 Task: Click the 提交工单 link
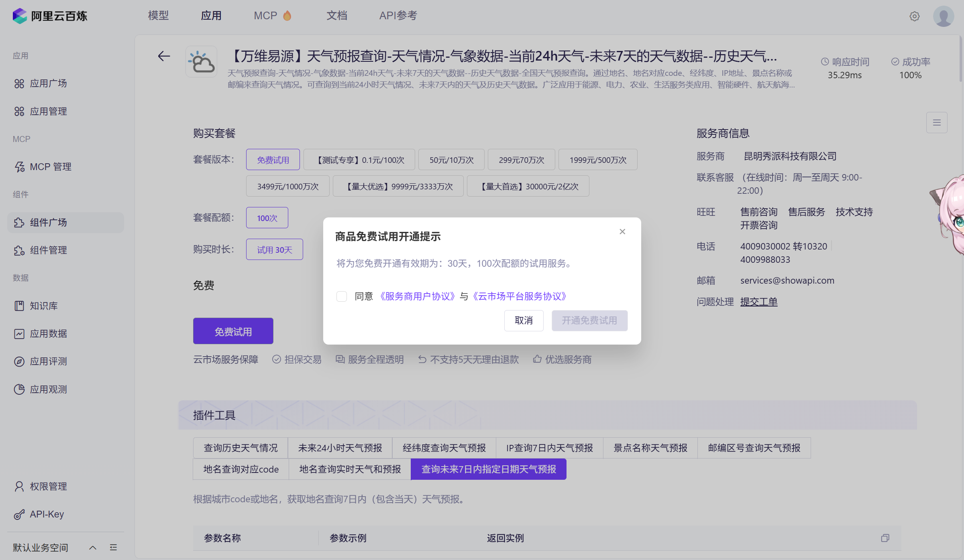coord(758,302)
